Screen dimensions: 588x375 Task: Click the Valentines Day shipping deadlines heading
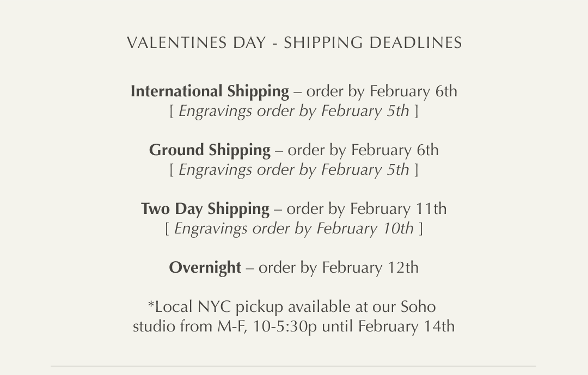pos(294,43)
